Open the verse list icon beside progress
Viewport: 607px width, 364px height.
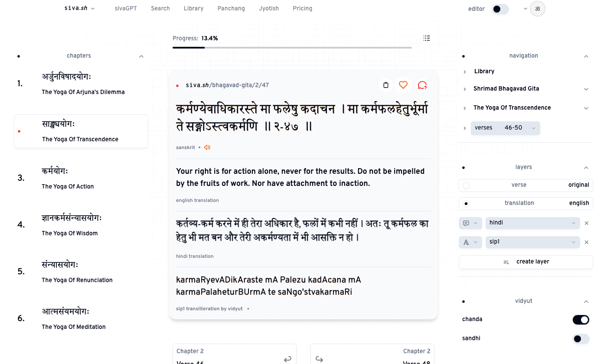[x=427, y=38]
